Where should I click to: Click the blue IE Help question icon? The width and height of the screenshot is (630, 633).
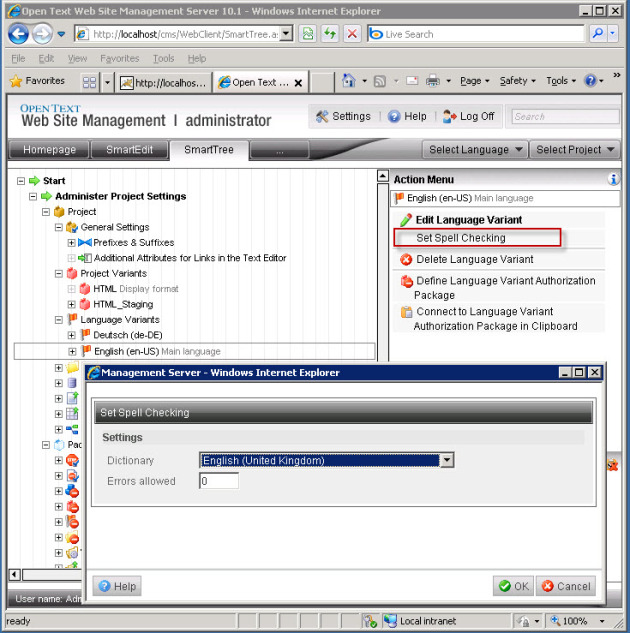590,81
